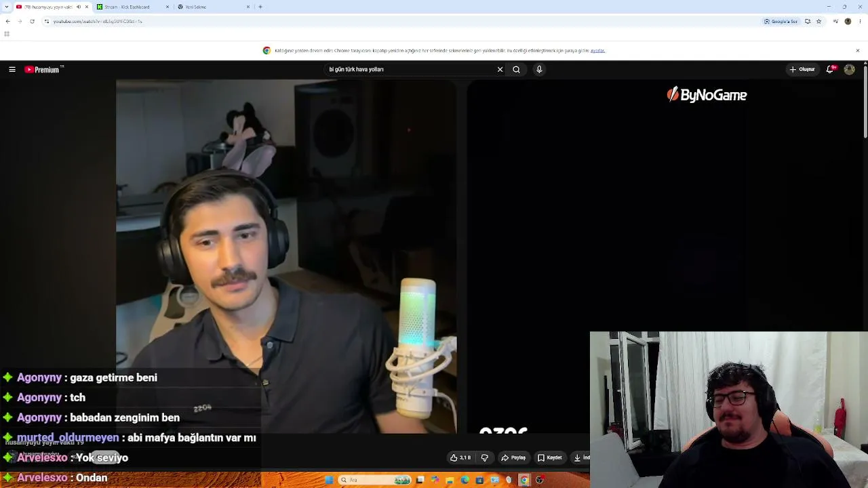Share the video via Paylaş
868x488 pixels.
[x=513, y=457]
